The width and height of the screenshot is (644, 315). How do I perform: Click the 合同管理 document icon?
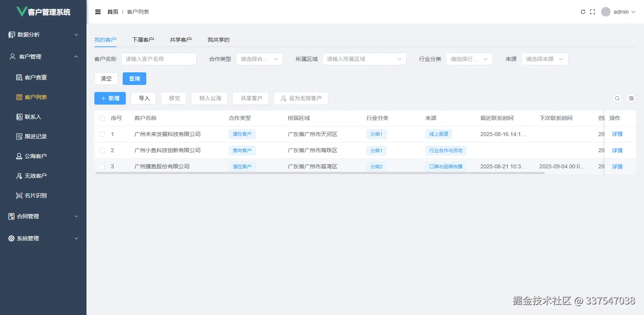[x=11, y=216]
